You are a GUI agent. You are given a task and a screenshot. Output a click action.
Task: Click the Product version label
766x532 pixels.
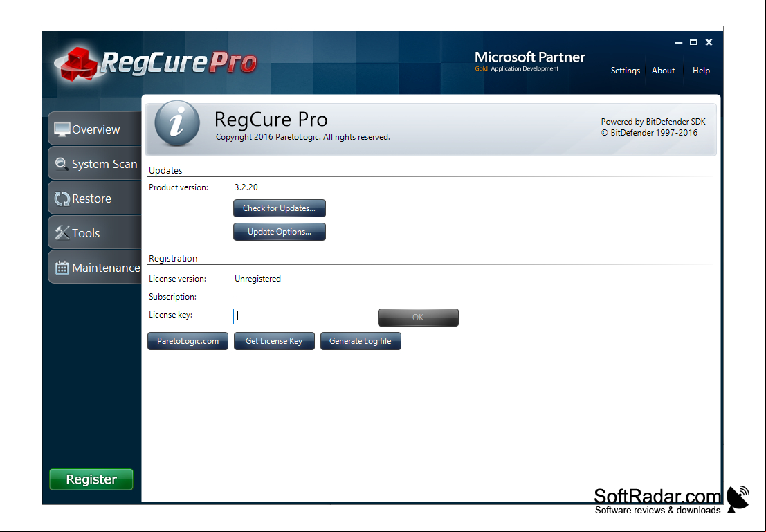click(179, 187)
